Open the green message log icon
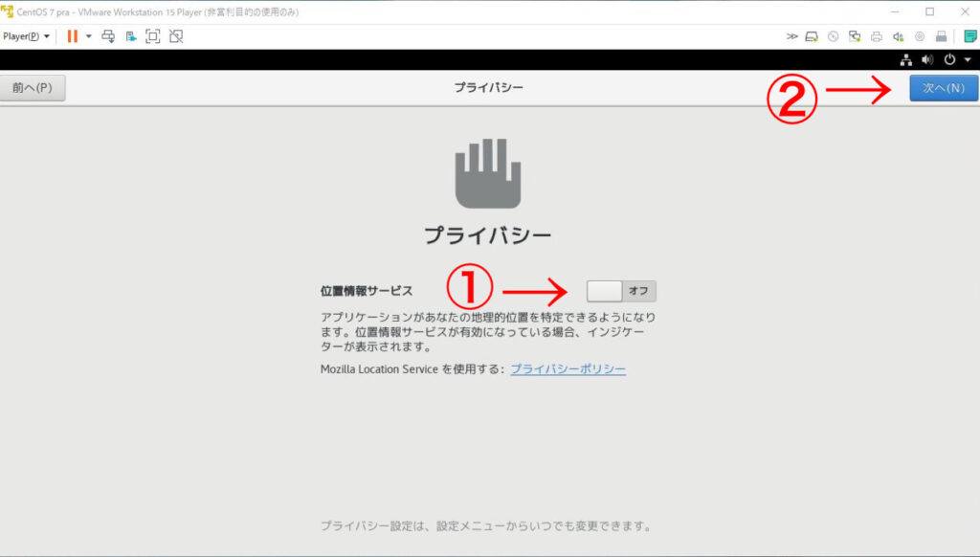980x557 pixels. (x=970, y=36)
